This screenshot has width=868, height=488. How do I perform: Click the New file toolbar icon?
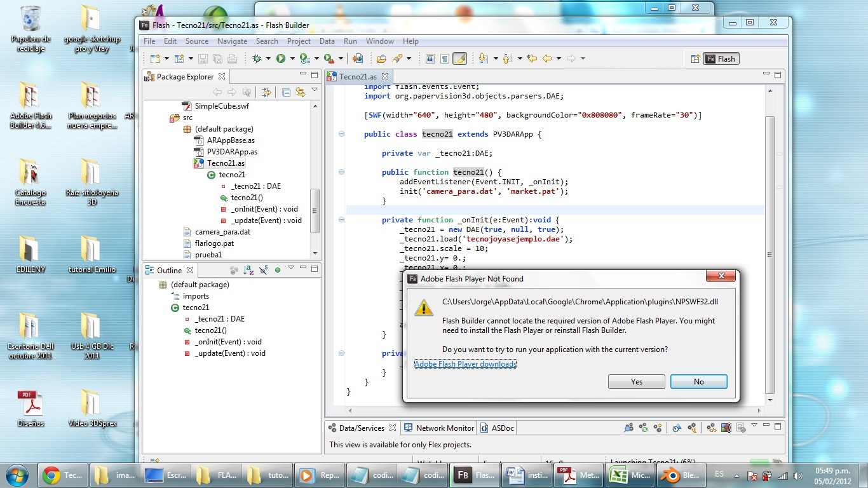(x=154, y=58)
